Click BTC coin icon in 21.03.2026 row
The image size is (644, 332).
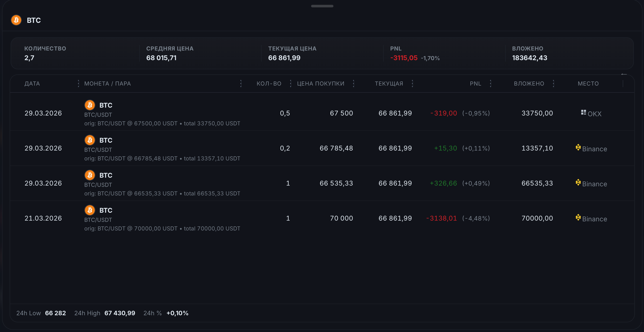click(90, 210)
